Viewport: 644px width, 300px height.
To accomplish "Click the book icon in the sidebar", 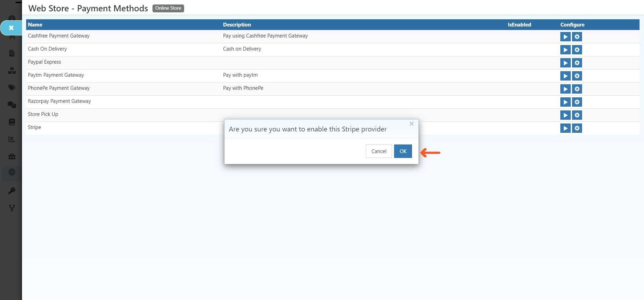I will click(x=12, y=122).
